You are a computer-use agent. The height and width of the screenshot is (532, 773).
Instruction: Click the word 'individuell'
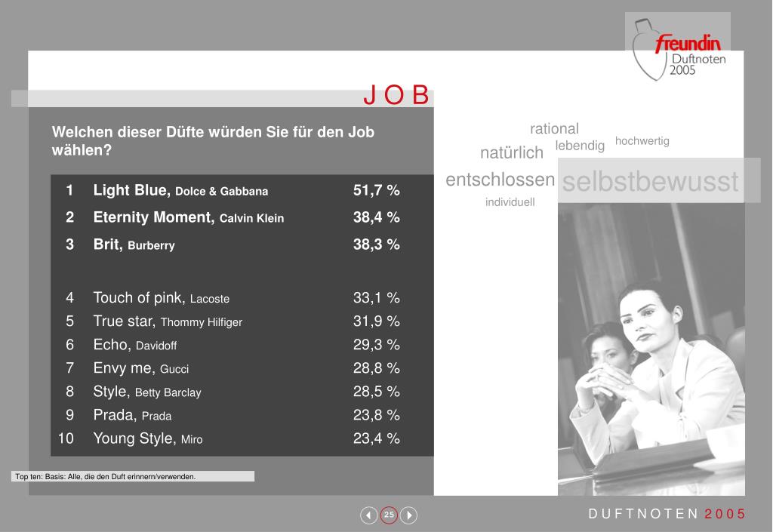(x=510, y=202)
